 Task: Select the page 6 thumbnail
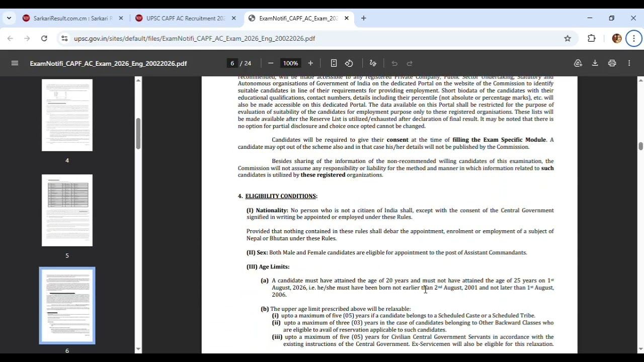tap(67, 306)
